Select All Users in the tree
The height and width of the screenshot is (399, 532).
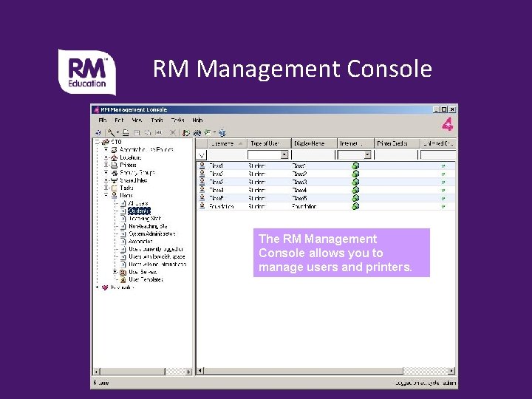[x=138, y=203]
